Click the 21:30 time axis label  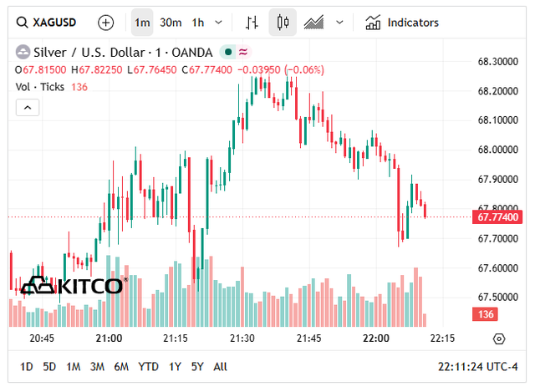click(x=242, y=339)
